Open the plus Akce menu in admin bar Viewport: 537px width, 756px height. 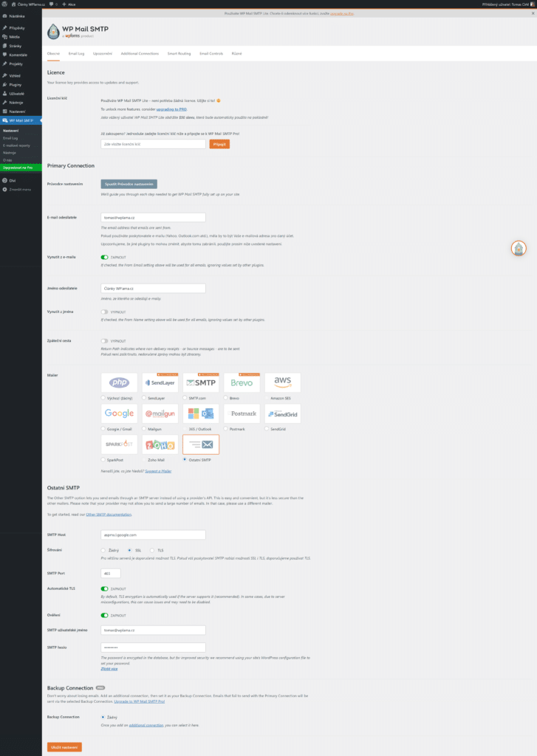point(69,4)
